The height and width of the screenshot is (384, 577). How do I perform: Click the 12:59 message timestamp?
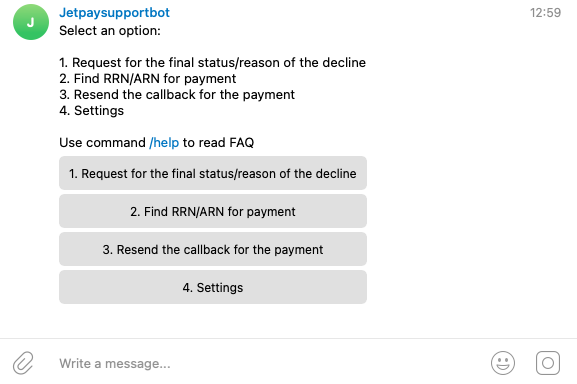pos(545,13)
